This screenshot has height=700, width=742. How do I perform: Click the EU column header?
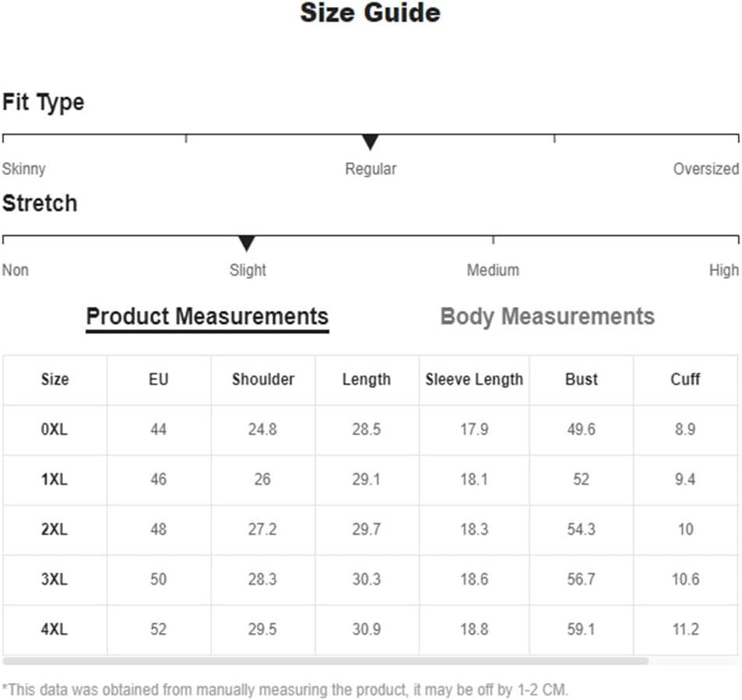pyautogui.click(x=159, y=379)
